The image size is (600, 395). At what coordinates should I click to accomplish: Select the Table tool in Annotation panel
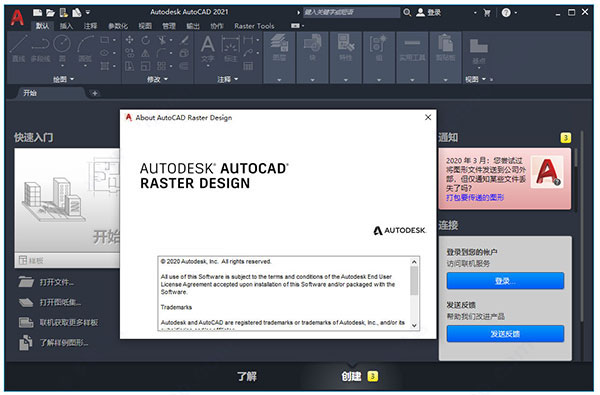(x=248, y=66)
